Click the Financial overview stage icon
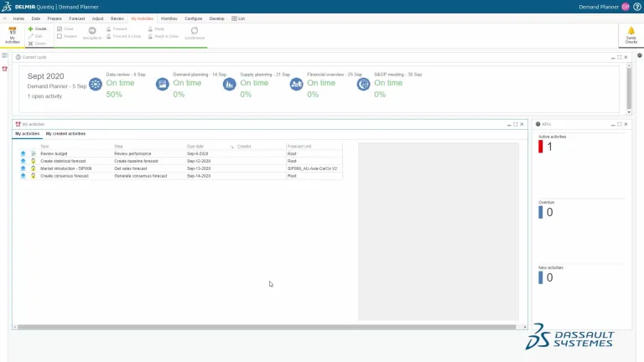 click(x=296, y=84)
